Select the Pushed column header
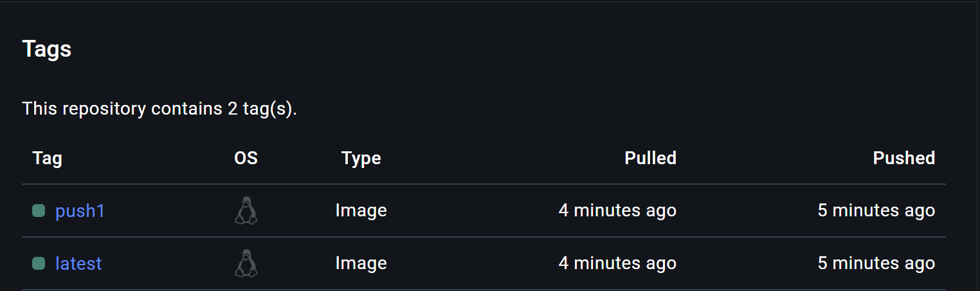Viewport: 980px width, 291px height. (x=903, y=158)
